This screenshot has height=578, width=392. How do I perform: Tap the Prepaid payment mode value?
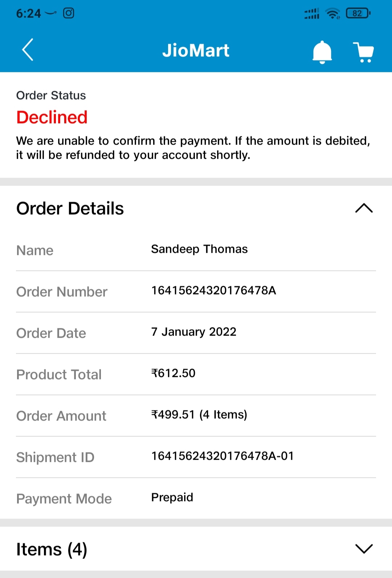pos(172,497)
